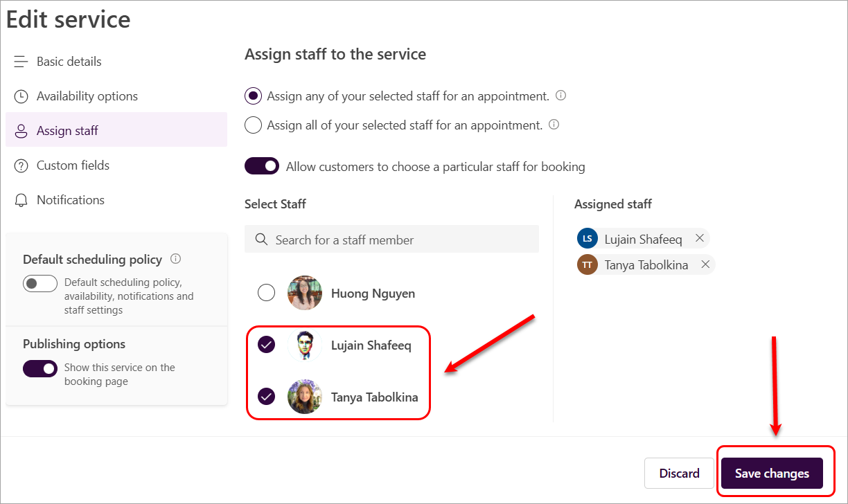
Task: Toggle 'Allow customers to choose a particular staff'
Action: click(262, 166)
